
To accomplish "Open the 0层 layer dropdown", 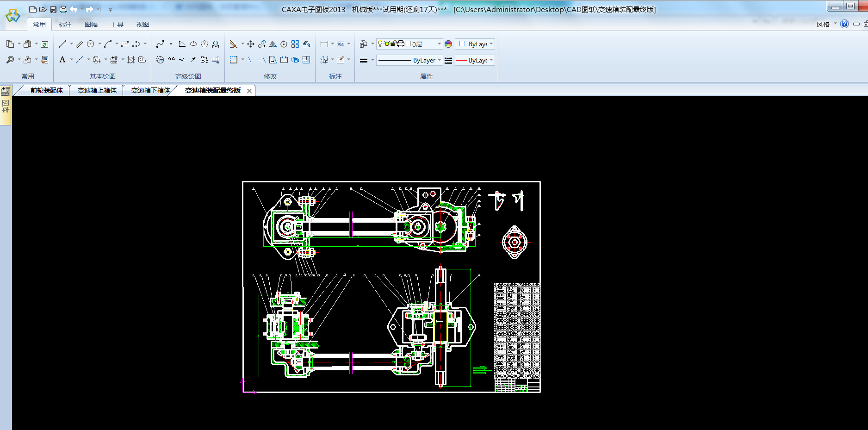I will (x=439, y=44).
